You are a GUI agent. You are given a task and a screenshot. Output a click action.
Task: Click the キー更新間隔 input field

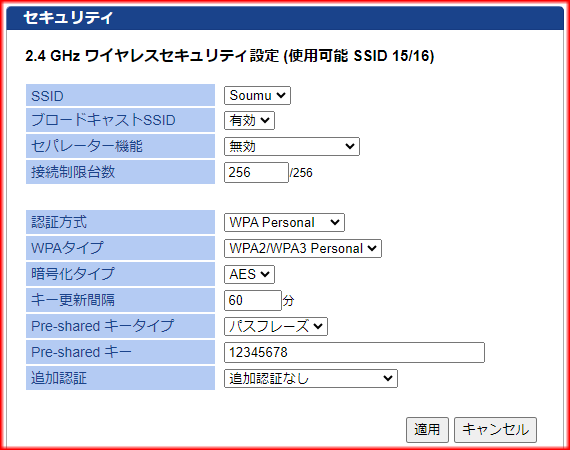253,300
